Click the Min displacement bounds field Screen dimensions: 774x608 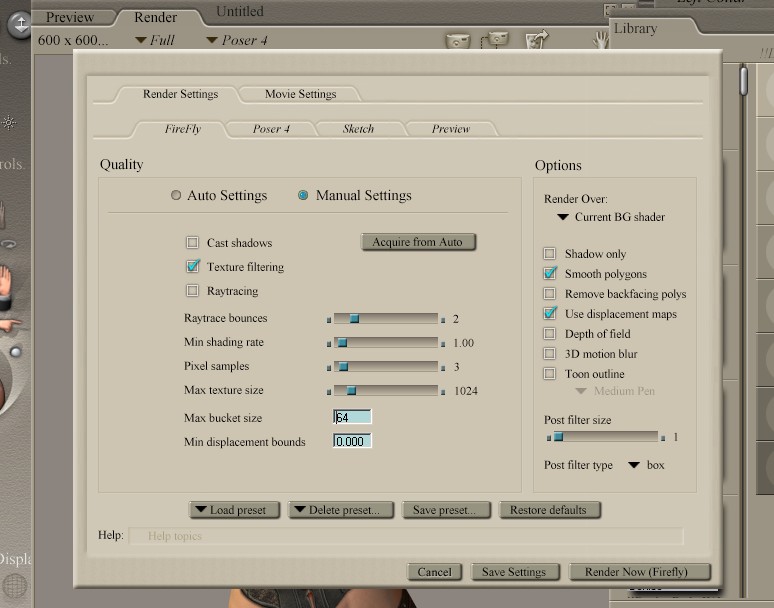[x=352, y=441]
